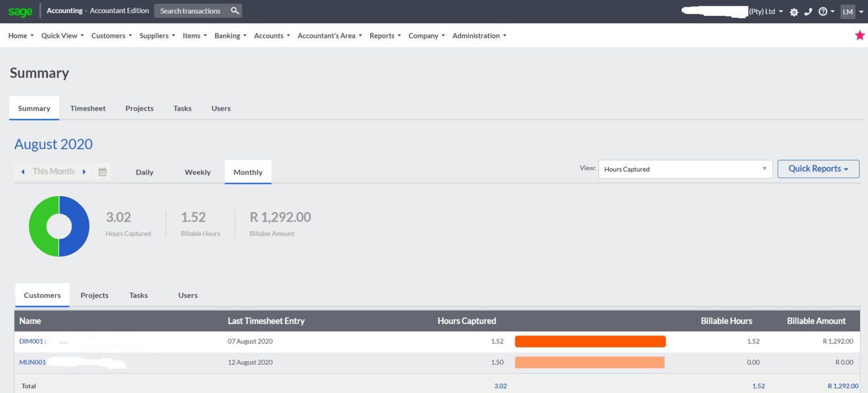868x393 pixels.
Task: Click the search magnifier icon
Action: click(235, 10)
